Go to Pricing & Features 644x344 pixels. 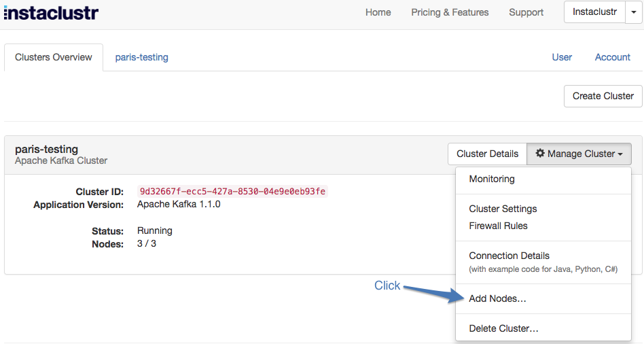[x=450, y=12]
